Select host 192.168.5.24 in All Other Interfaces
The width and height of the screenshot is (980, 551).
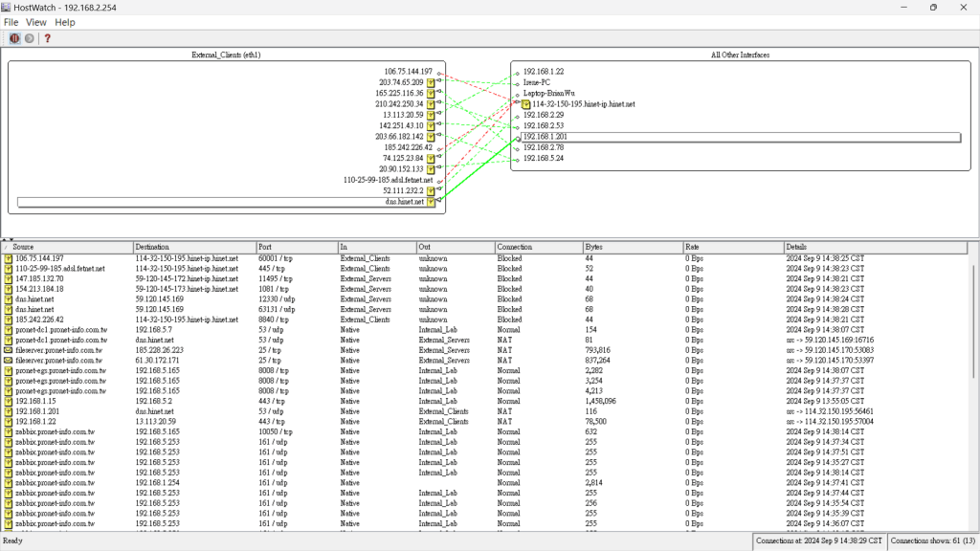click(544, 159)
